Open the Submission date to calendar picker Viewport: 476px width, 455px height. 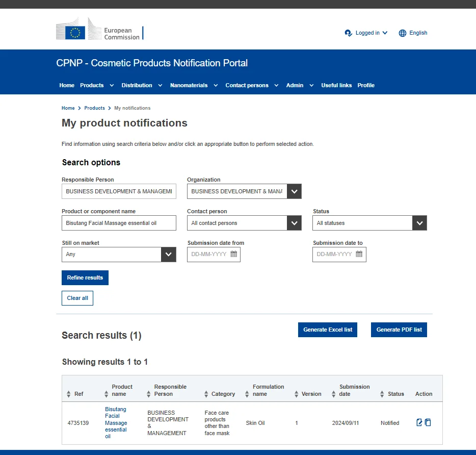pos(359,254)
